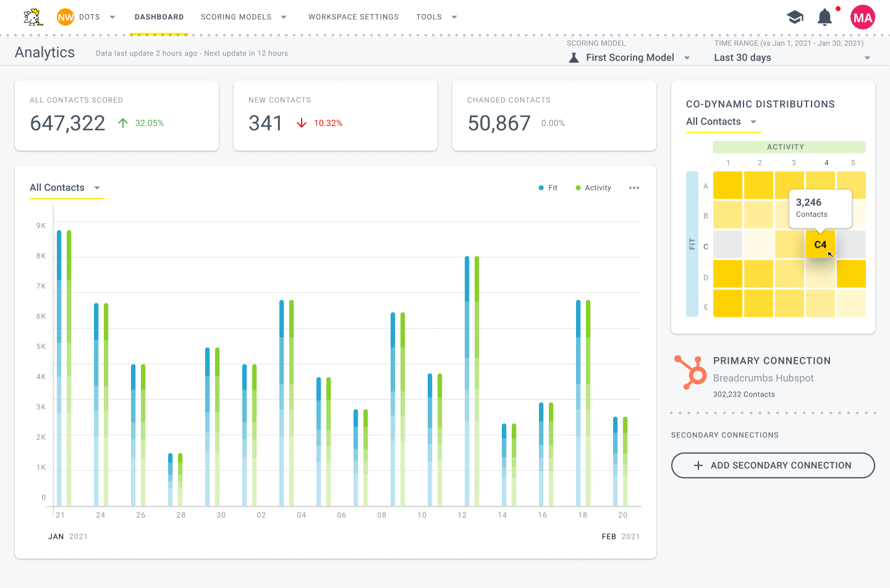Click the plus icon in Add Secondary Connection
Image resolution: width=890 pixels, height=588 pixels.
click(698, 466)
